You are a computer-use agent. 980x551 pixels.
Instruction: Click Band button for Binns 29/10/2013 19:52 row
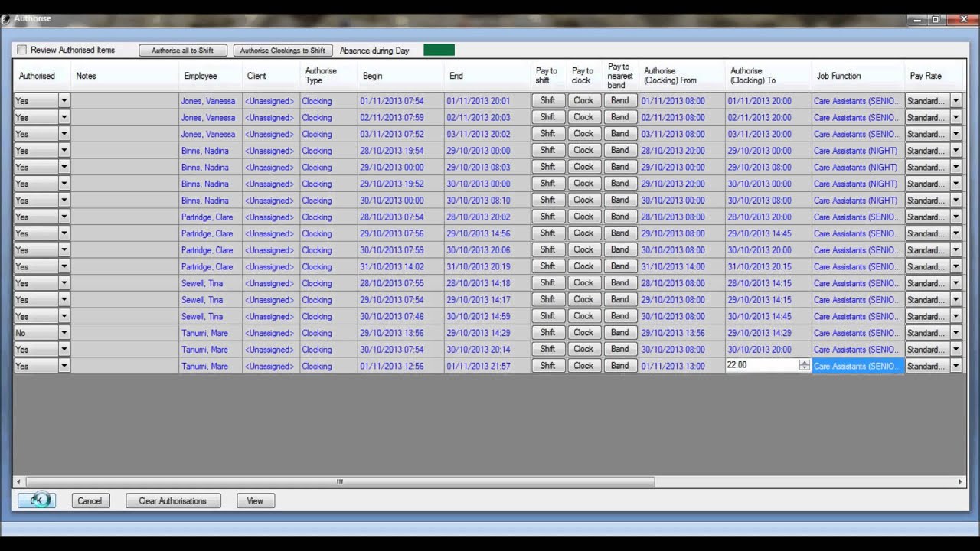point(619,183)
